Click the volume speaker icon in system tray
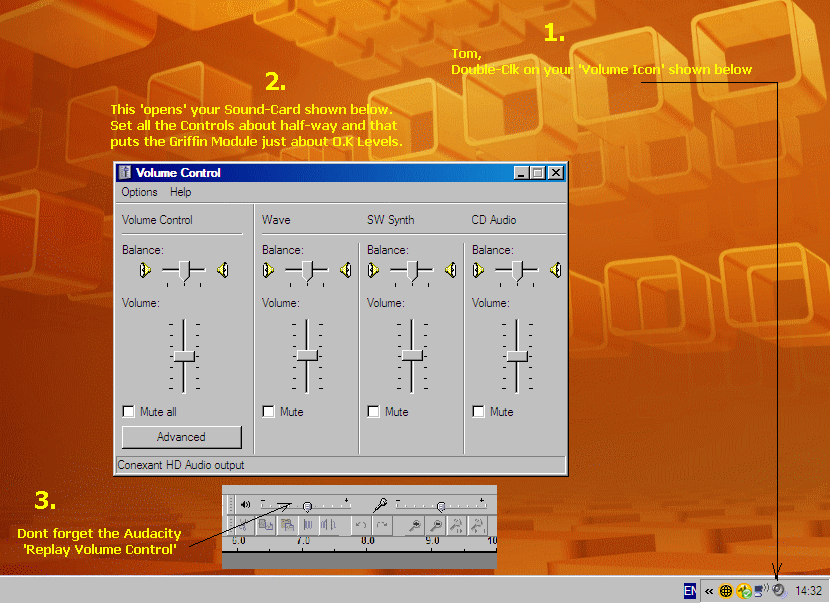Screen dimensions: 830x603 pos(778,591)
